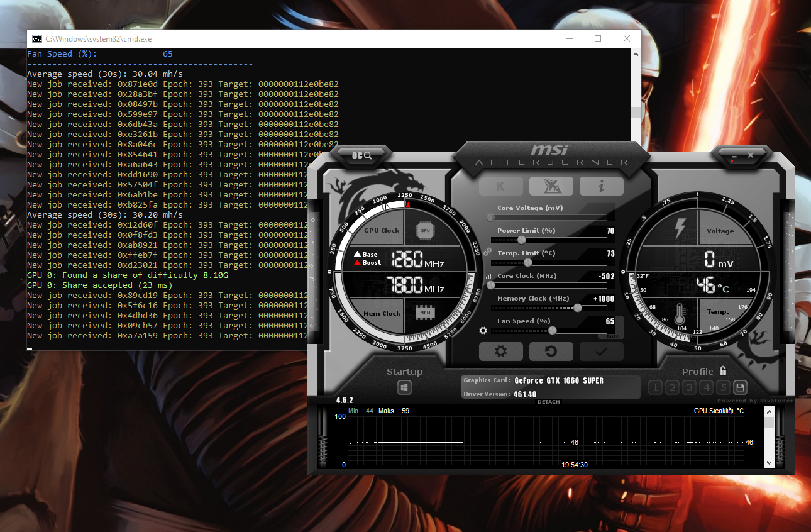The height and width of the screenshot is (532, 811).
Task: Select profile slot 3
Action: point(690,388)
